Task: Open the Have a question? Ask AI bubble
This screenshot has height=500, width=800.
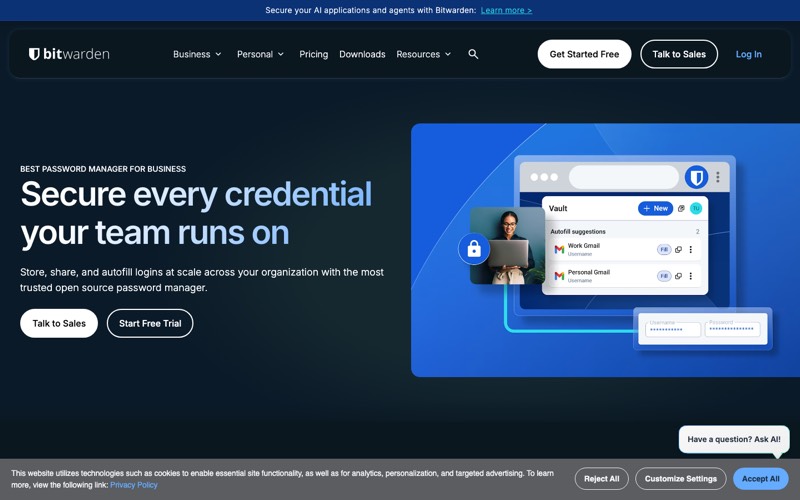Action: 734,439
